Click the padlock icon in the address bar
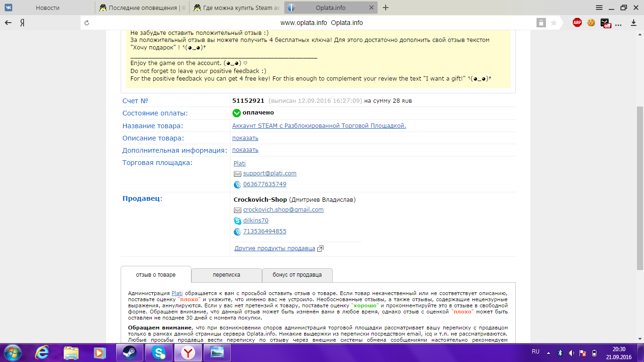This screenshot has width=644, height=362. pos(541,23)
